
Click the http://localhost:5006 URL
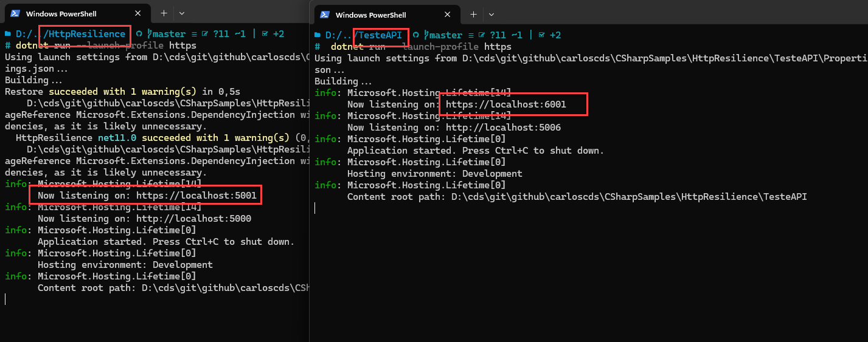pos(503,128)
